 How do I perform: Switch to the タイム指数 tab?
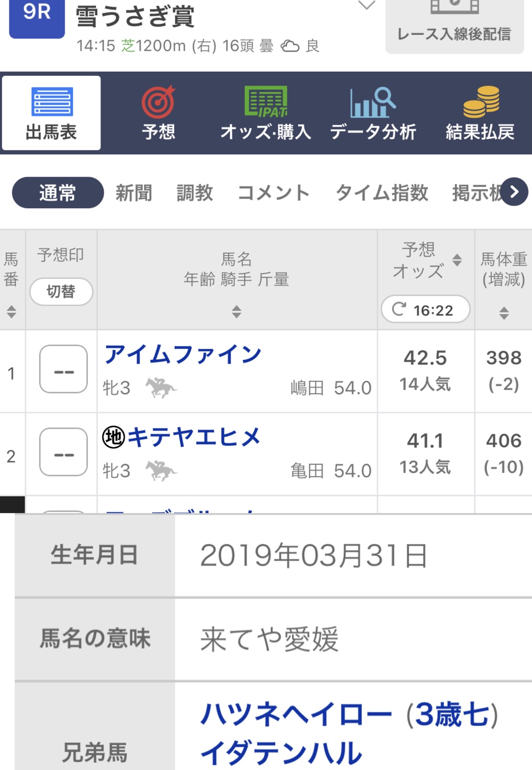(382, 193)
